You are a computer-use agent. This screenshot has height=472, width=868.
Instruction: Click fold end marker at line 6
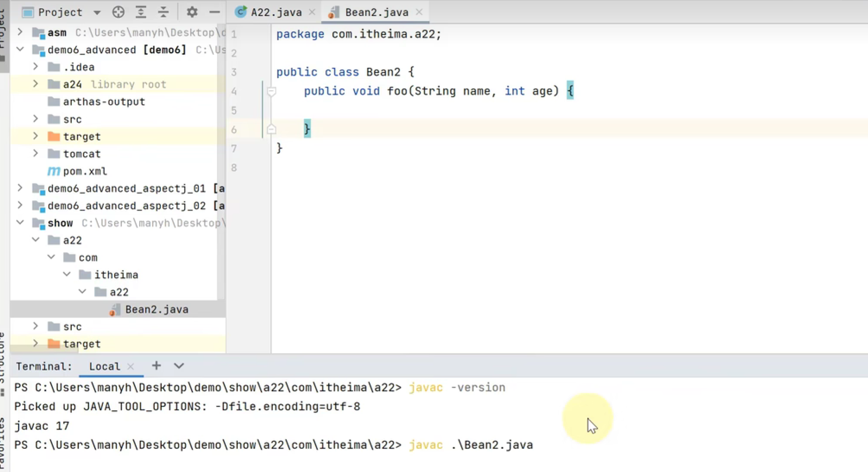(271, 129)
